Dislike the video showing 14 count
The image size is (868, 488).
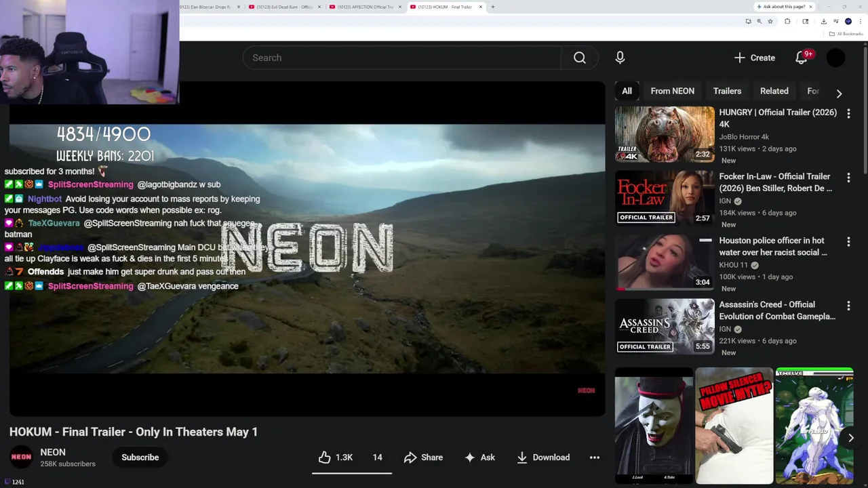point(377,457)
